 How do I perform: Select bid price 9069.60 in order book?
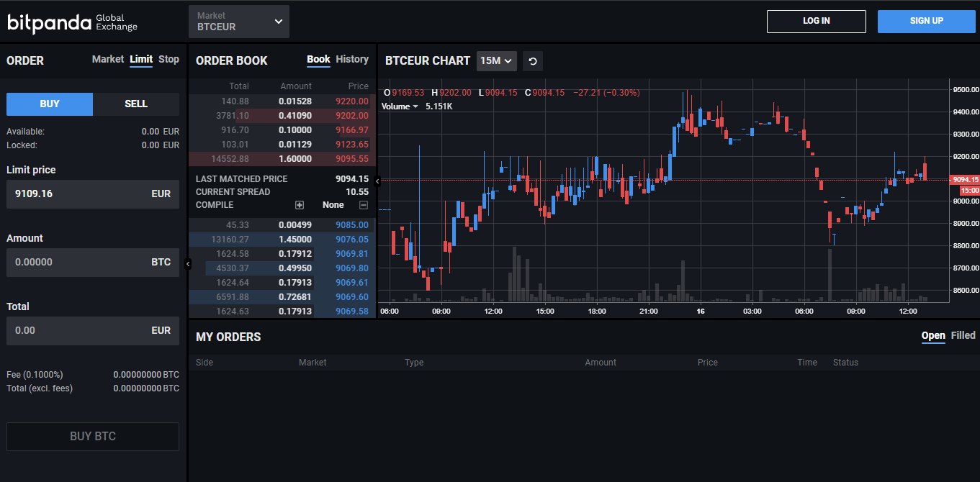click(x=352, y=297)
